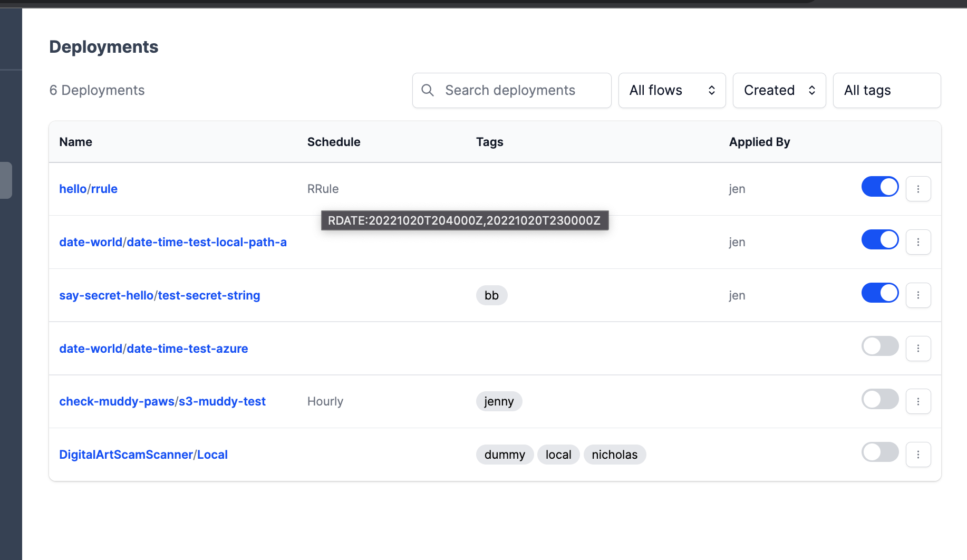The width and height of the screenshot is (967, 560).
Task: Open the hello/rrule deployment
Action: tap(88, 188)
